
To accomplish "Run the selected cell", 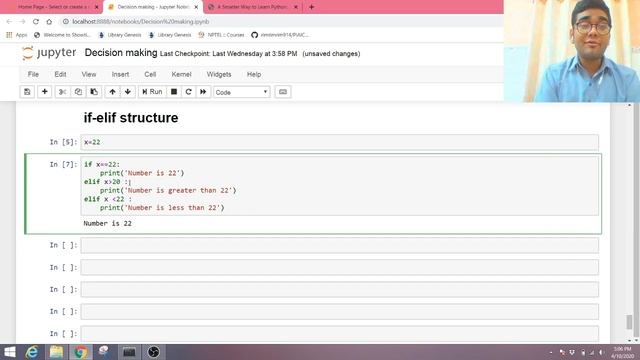I will click(x=152, y=92).
